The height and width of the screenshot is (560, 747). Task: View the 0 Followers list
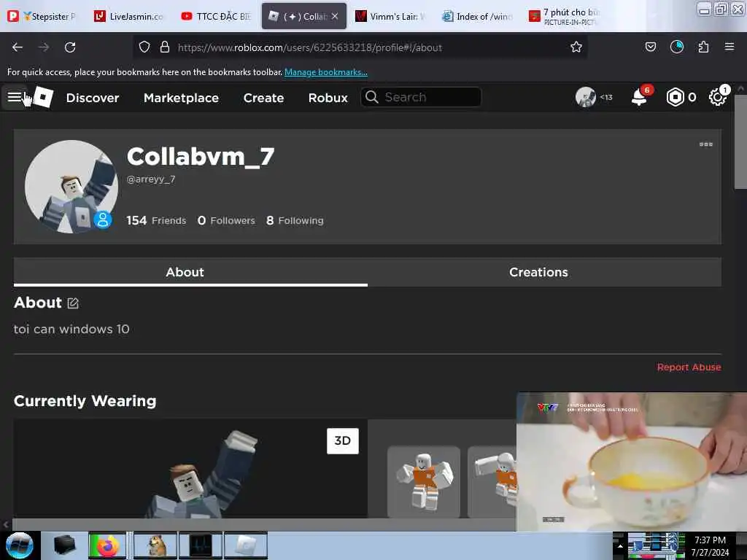click(226, 220)
